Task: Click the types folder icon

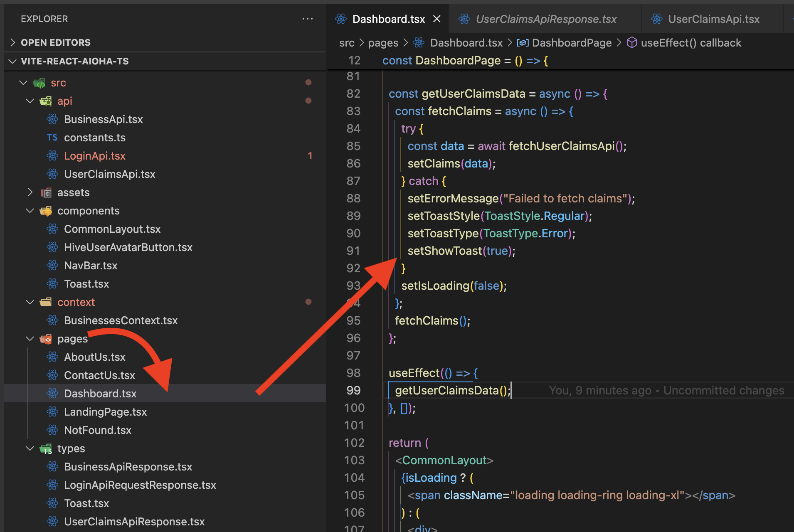Action: pyautogui.click(x=46, y=449)
